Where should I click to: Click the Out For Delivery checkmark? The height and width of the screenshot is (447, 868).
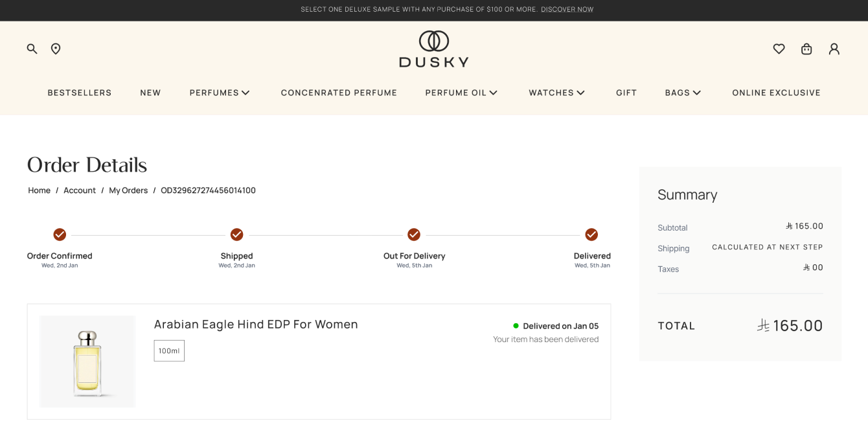coord(414,235)
